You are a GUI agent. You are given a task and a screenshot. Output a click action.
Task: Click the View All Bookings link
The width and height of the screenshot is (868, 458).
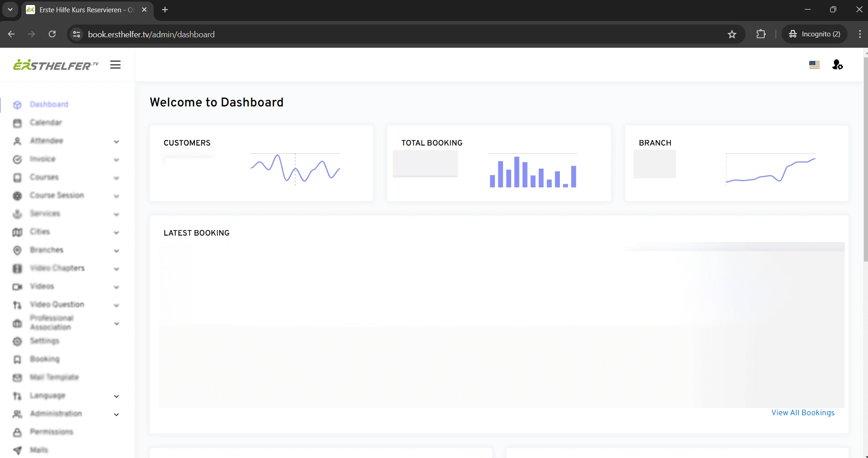[x=803, y=413]
